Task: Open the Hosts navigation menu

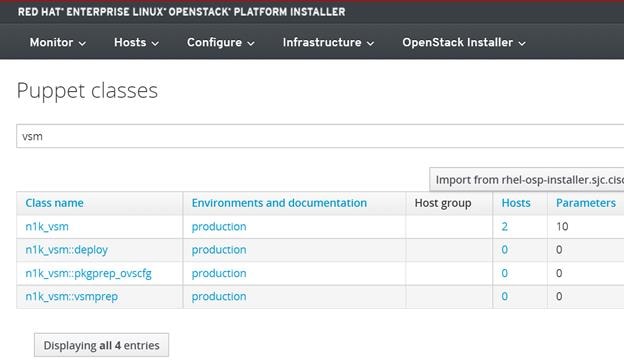Action: pos(136,43)
